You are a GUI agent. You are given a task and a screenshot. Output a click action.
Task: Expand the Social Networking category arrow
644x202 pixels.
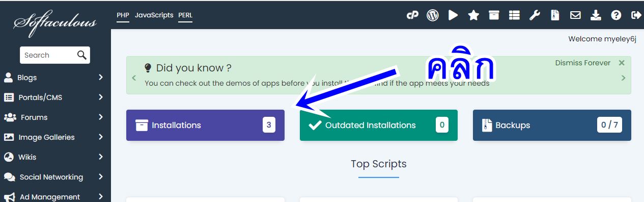tap(101, 177)
